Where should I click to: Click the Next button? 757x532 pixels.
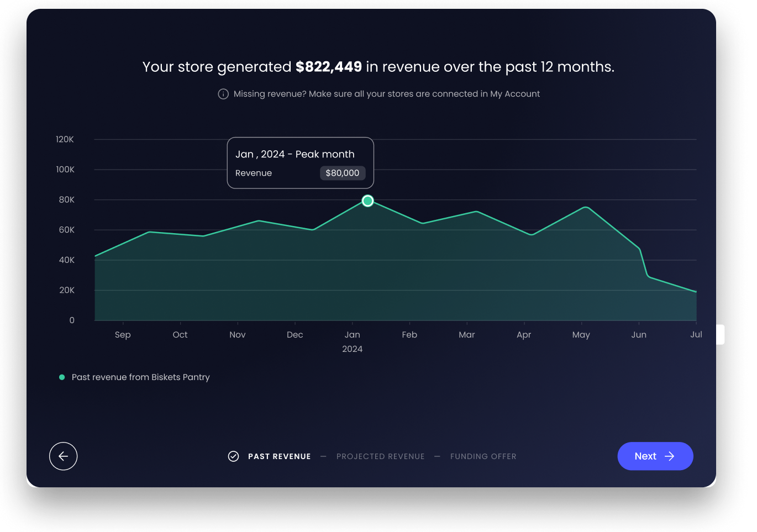tap(655, 456)
